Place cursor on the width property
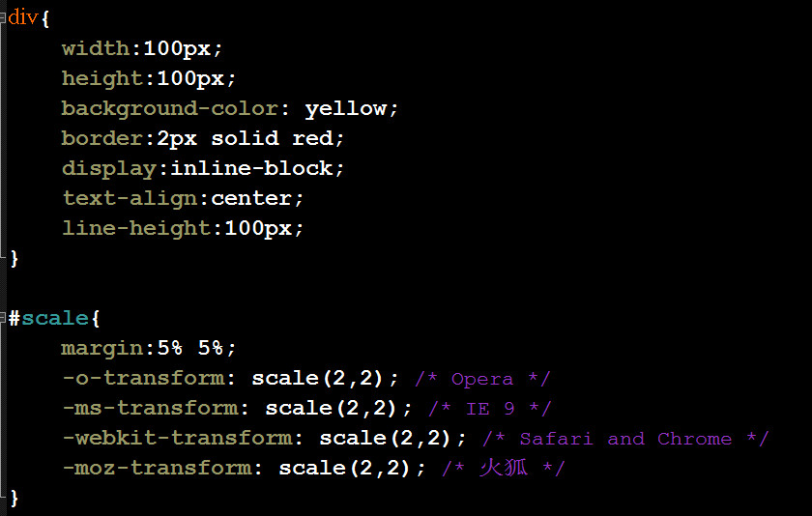 pyautogui.click(x=95, y=48)
